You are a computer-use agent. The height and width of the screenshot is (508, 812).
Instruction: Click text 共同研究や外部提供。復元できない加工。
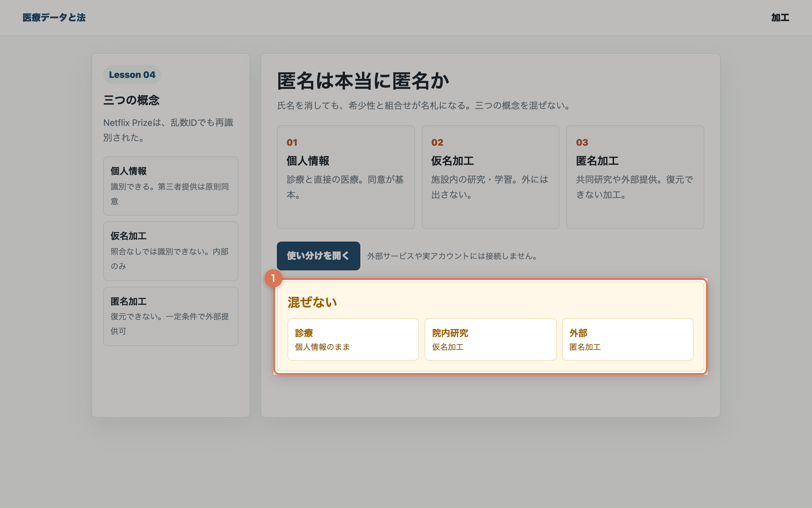(634, 187)
